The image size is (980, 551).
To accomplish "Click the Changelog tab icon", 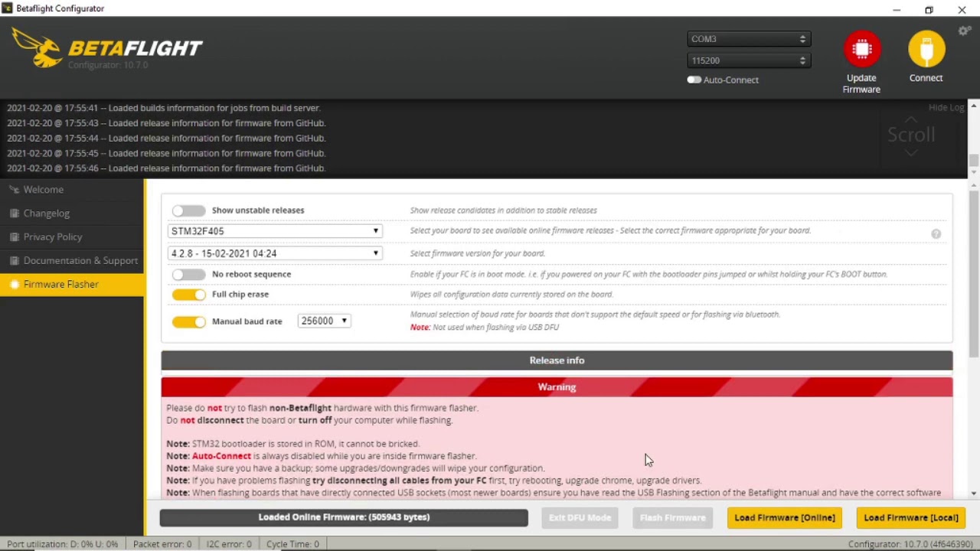I will tap(14, 214).
